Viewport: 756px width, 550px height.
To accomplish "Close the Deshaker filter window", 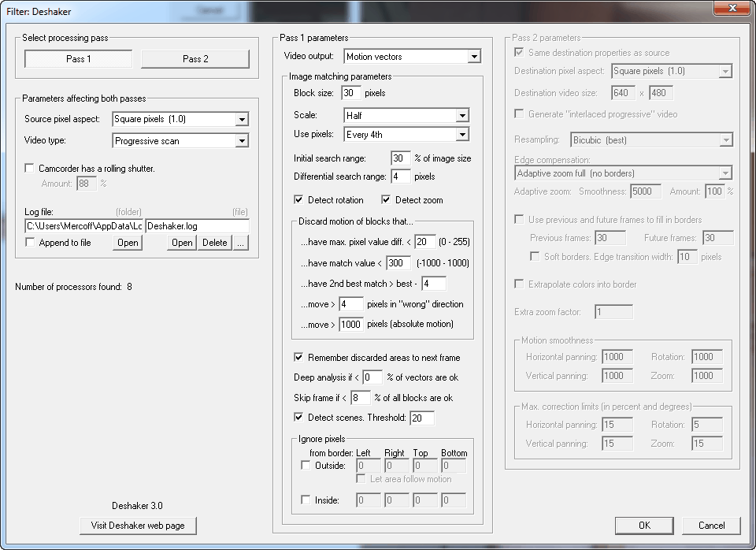I will 732,8.
